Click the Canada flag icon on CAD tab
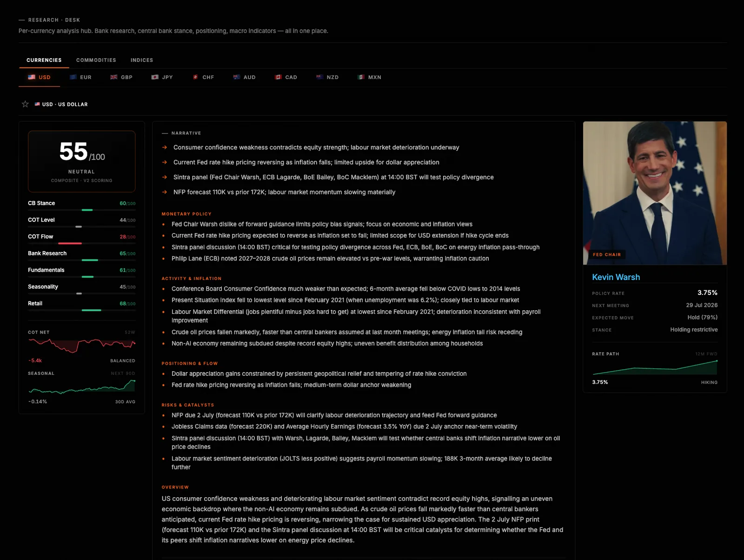The height and width of the screenshot is (560, 744). click(278, 77)
